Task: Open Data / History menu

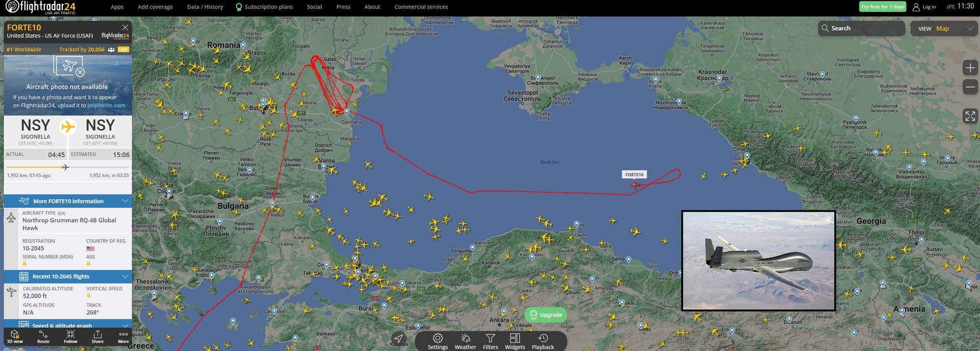Action: pos(205,7)
